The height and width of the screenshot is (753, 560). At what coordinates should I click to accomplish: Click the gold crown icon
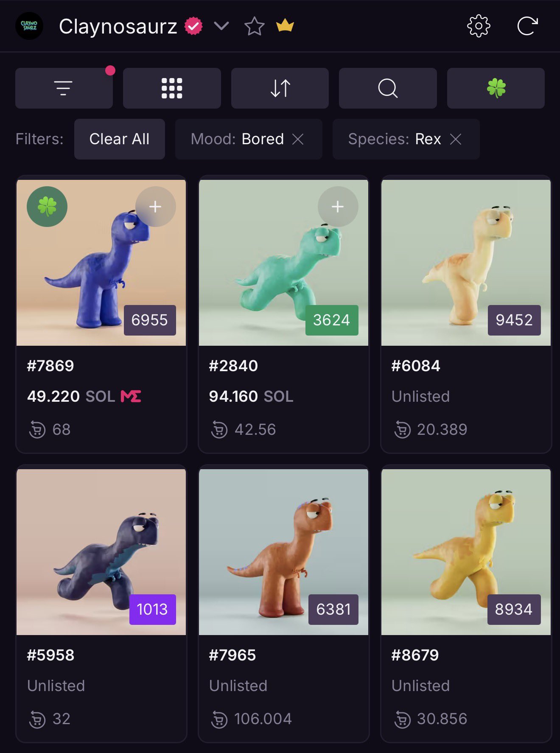pyautogui.click(x=285, y=26)
